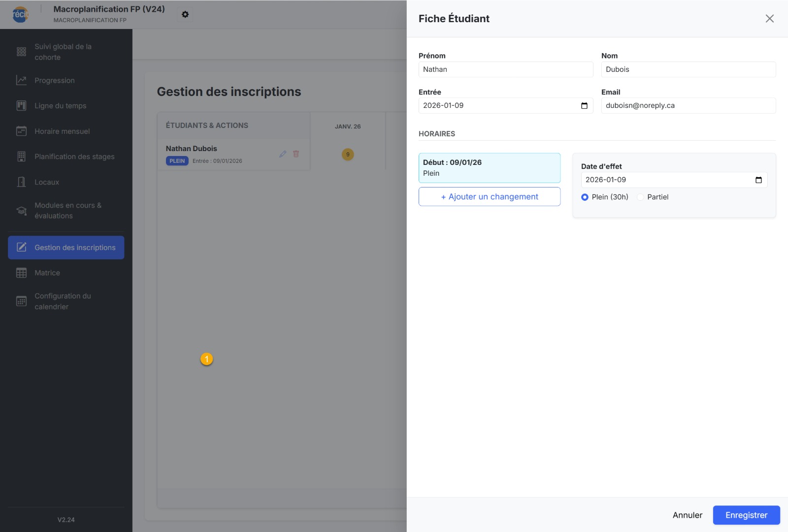Click the Locaux door icon
The height and width of the screenshot is (532, 788).
(21, 182)
